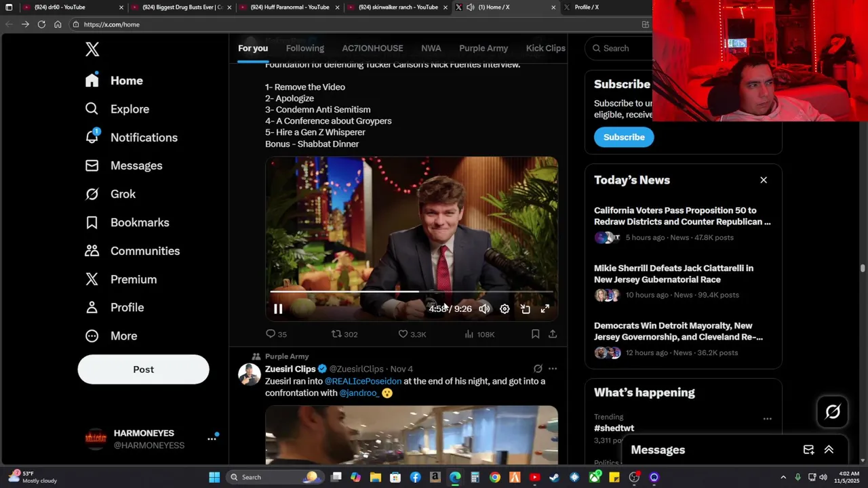Switch to the Kick Clips tab

[x=546, y=48]
